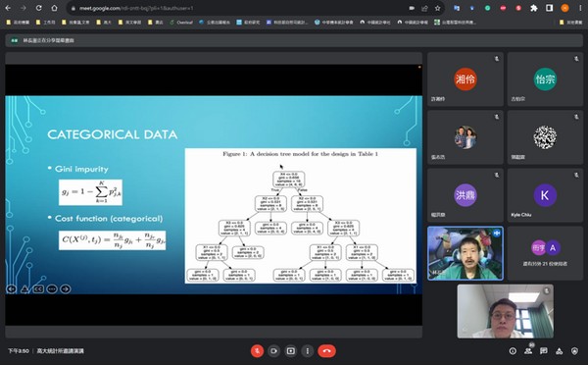588x365 pixels.
Task: Toggle slide subtitles CC button
Action: click(38, 288)
